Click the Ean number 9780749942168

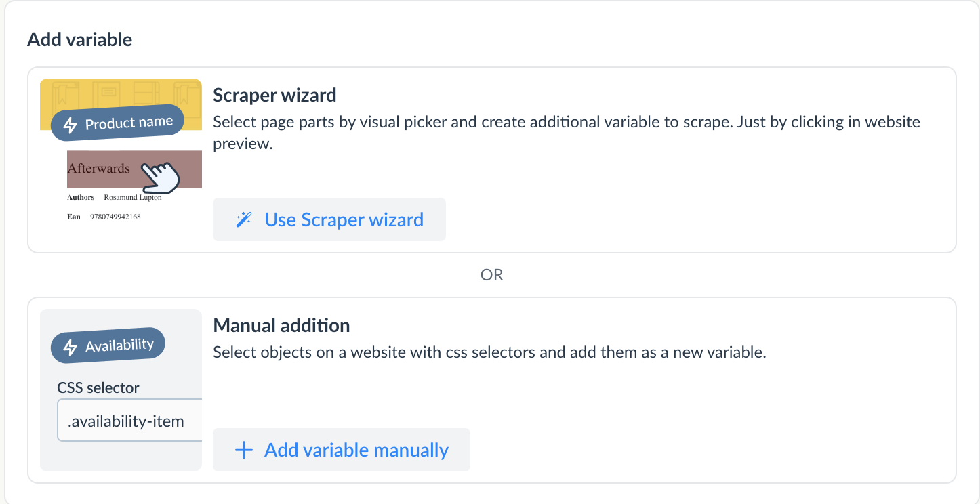[x=115, y=217]
